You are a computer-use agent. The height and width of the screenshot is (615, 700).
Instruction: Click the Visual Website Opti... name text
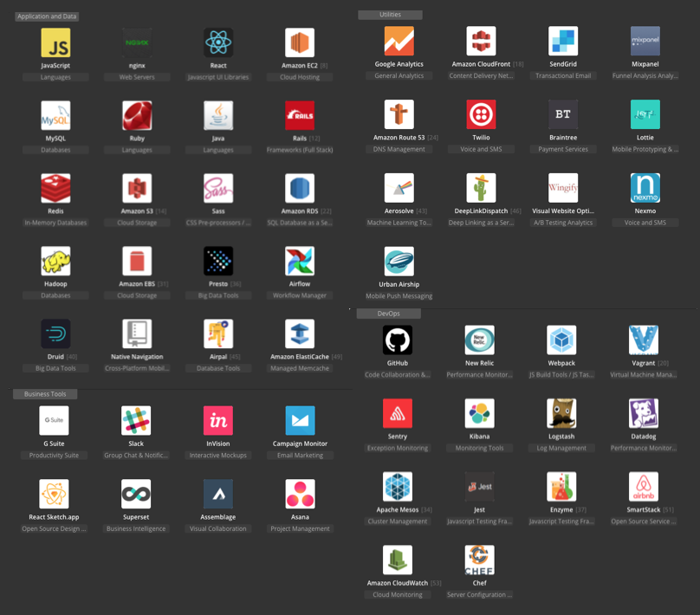click(563, 210)
